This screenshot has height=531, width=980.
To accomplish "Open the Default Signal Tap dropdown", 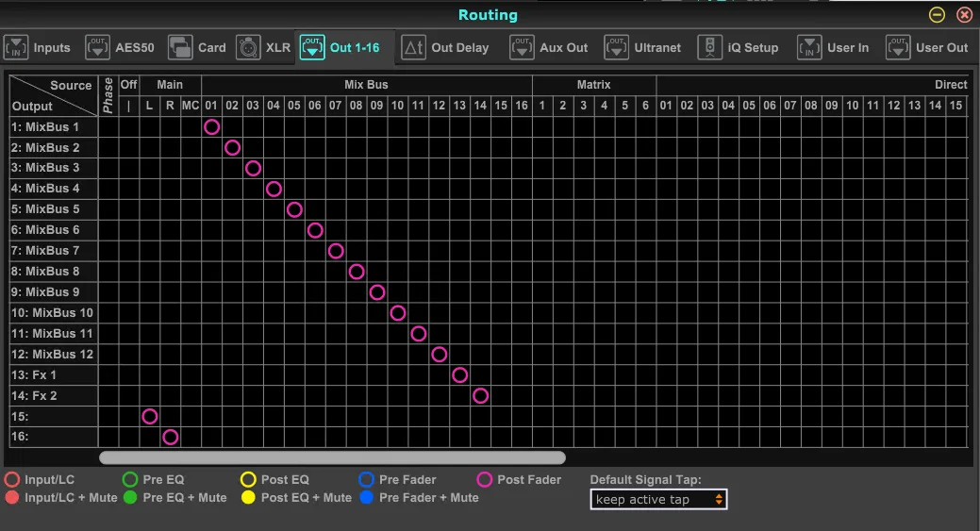I will pos(658,499).
